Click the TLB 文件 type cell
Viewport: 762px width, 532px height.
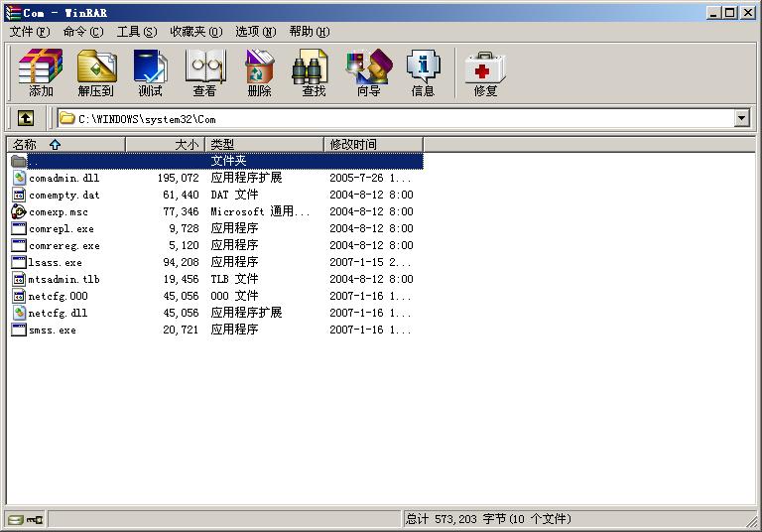coord(234,279)
